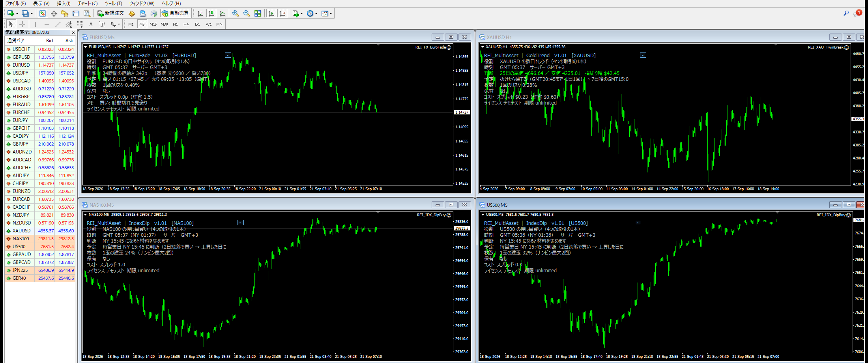Screen dimensions: 868x363
Task: Switch chart to bar chart mode
Action: (x=200, y=13)
